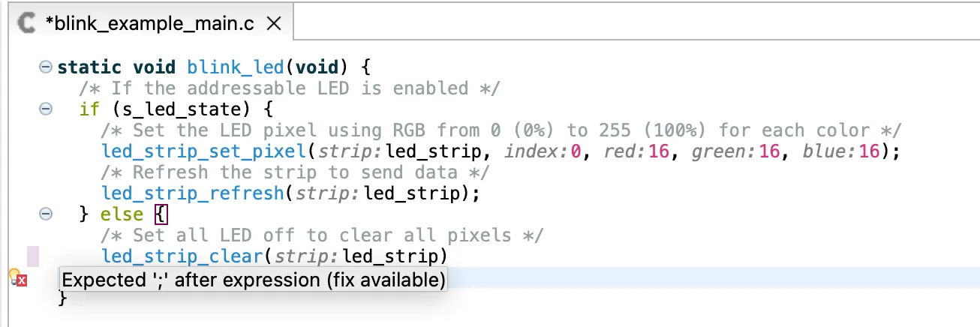Select the *blink_example_main.c editor tab
The image size is (980, 327).
[x=149, y=23]
